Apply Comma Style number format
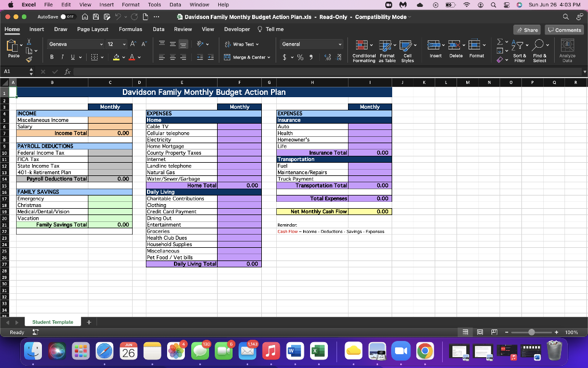The width and height of the screenshot is (588, 368). pyautogui.click(x=311, y=57)
